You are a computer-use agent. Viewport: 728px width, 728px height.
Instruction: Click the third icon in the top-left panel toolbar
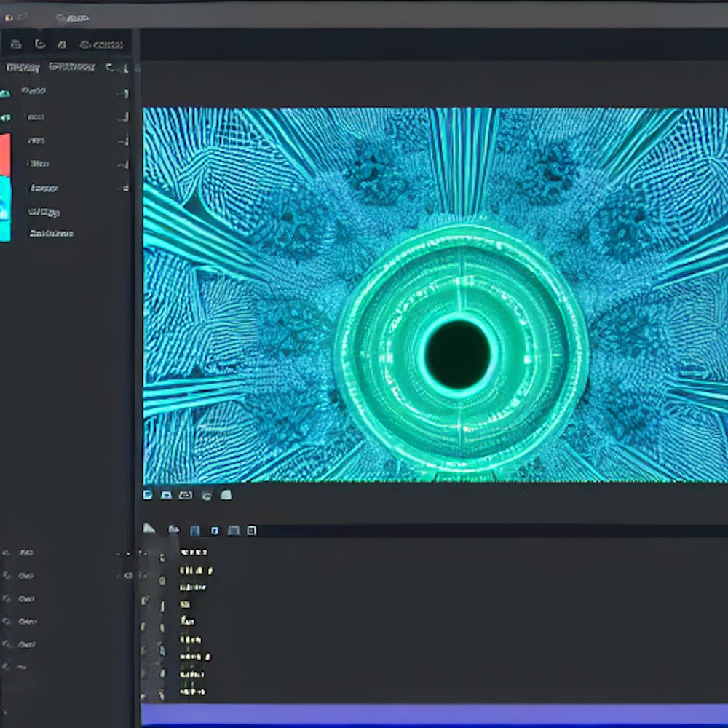pyautogui.click(x=62, y=44)
